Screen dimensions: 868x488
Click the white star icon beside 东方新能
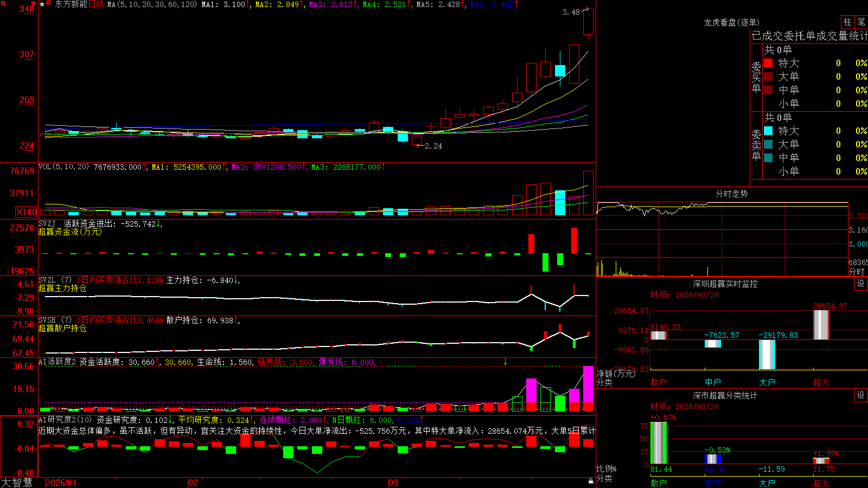click(x=42, y=4)
